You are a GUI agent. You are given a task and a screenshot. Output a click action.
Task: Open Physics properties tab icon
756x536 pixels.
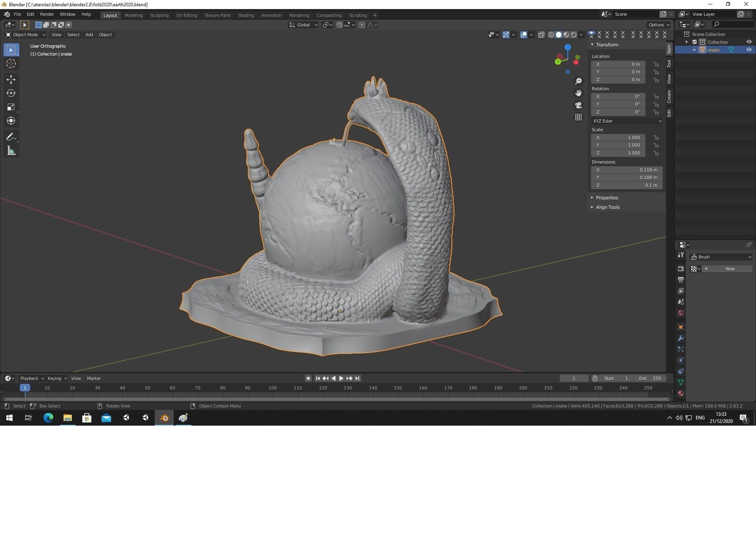click(681, 360)
